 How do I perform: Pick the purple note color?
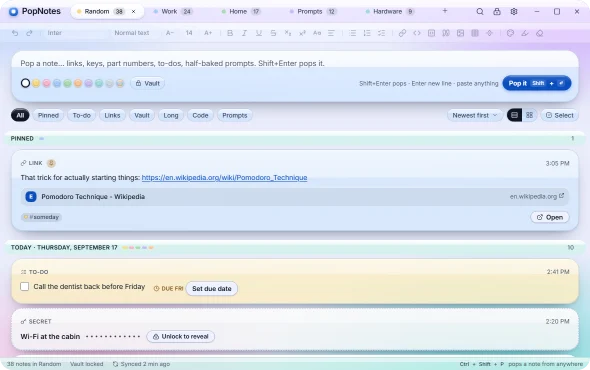[x=88, y=83]
